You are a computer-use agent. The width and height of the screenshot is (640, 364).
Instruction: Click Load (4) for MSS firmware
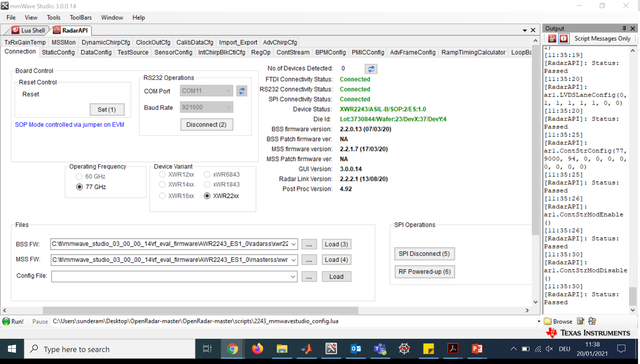click(336, 260)
